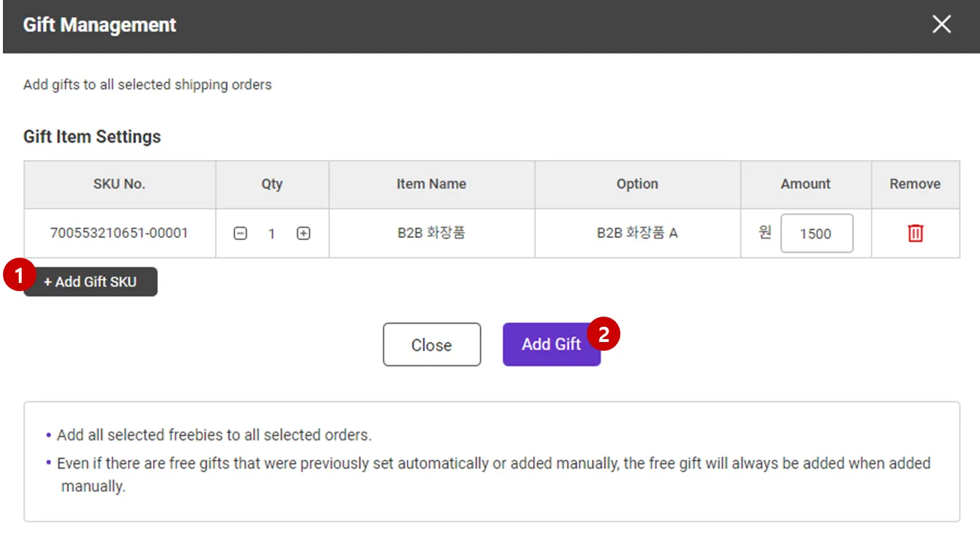Click the Amount column header
This screenshot has height=545, width=980.
point(805,184)
